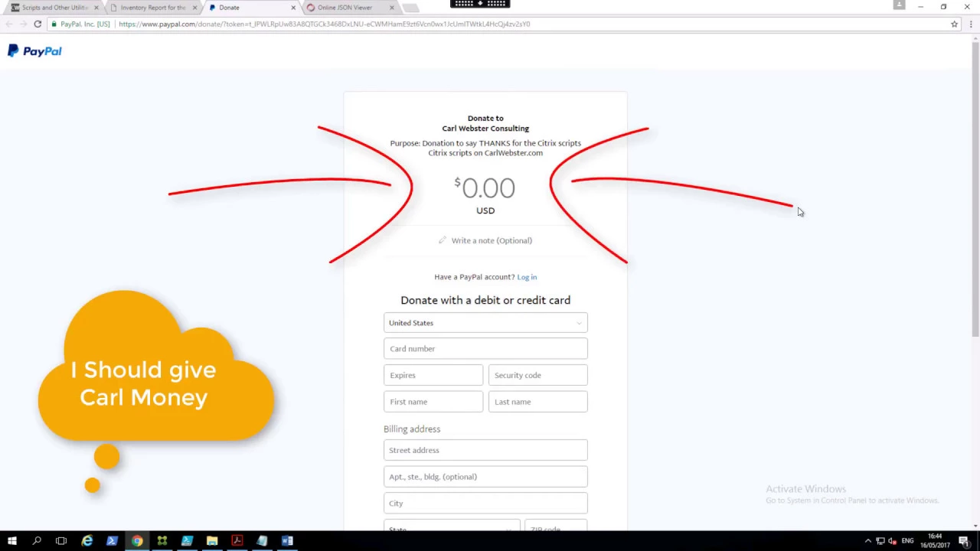Click the Donate with a debit or credit card heading
This screenshot has width=980, height=551.
click(x=485, y=300)
